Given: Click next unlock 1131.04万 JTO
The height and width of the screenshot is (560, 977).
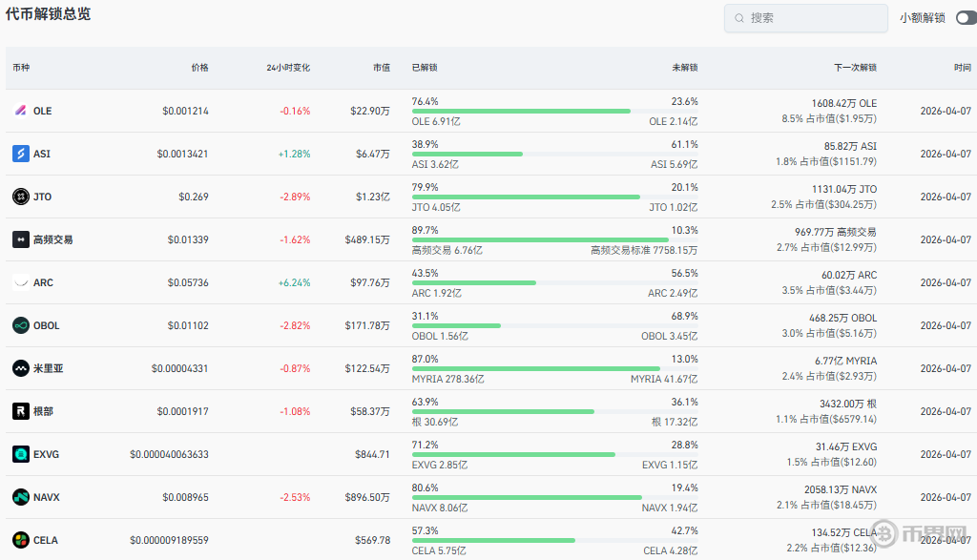Looking at the screenshot, I should point(843,189).
